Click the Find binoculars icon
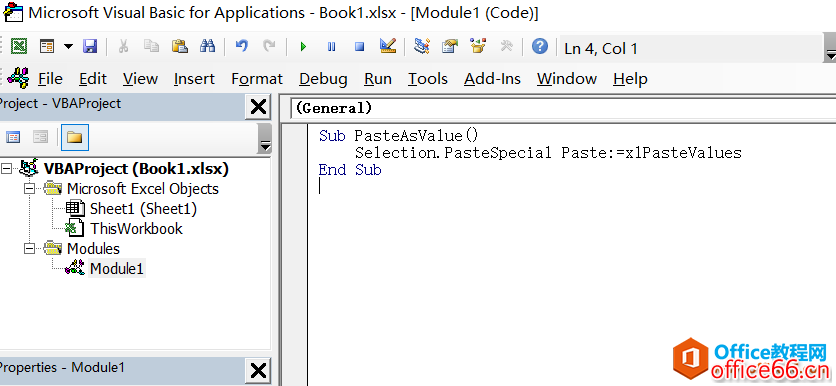 point(207,47)
